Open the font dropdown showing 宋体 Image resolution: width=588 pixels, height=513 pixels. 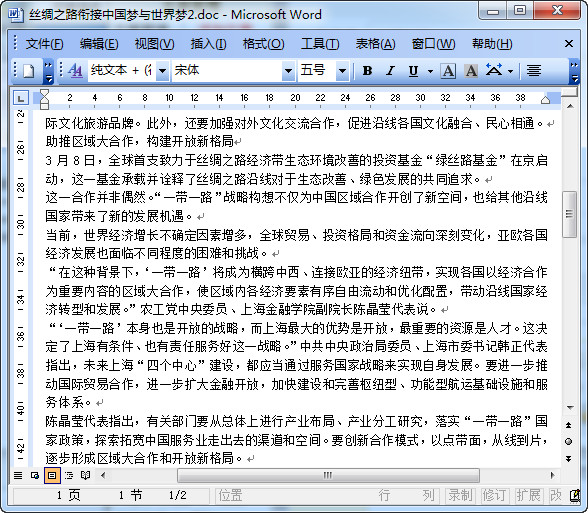coord(288,70)
